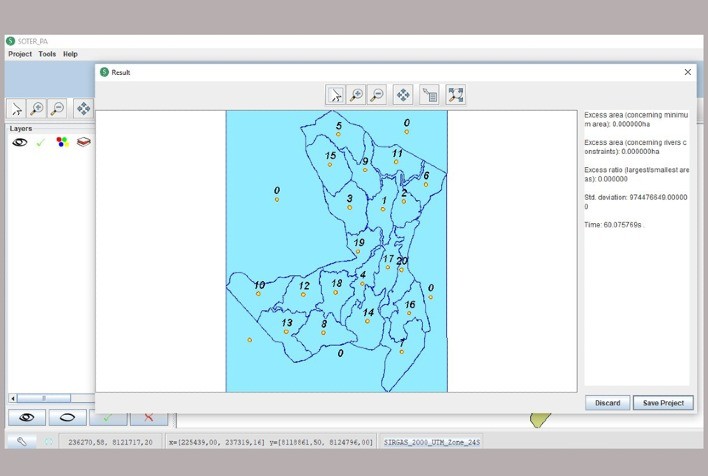Select the arrow pointer tool in Result toolbar
This screenshot has width=708, height=476.
click(335, 95)
